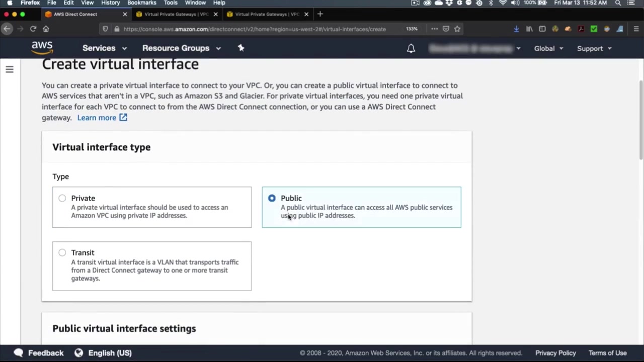The image size is (644, 362).
Task: Select the Transit virtual interface type
Action: [x=152, y=266]
